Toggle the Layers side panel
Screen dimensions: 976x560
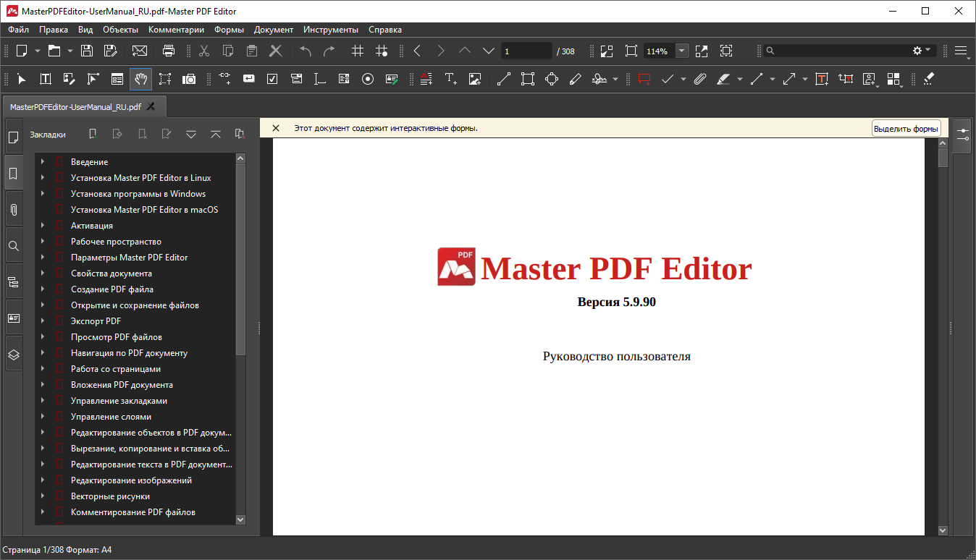tap(13, 355)
